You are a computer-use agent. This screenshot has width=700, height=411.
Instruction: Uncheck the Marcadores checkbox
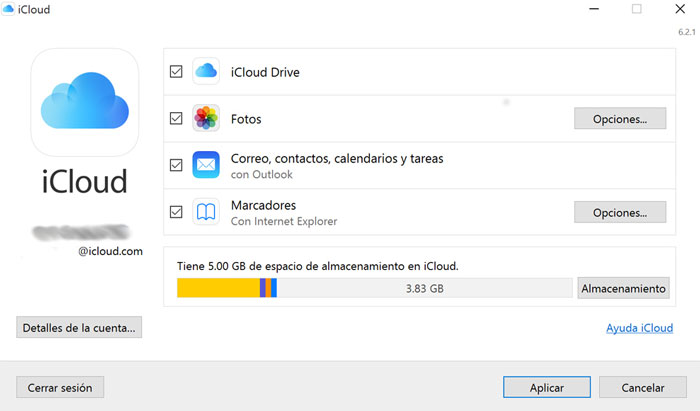[176, 212]
